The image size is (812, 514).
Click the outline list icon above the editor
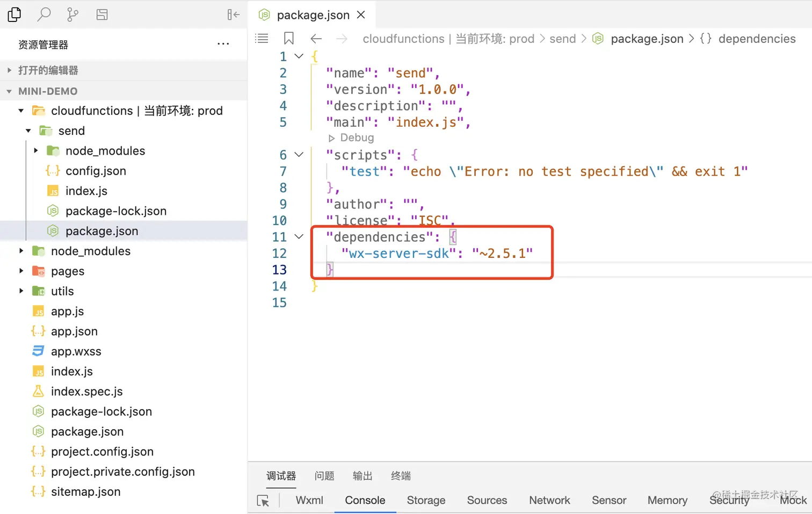click(262, 38)
